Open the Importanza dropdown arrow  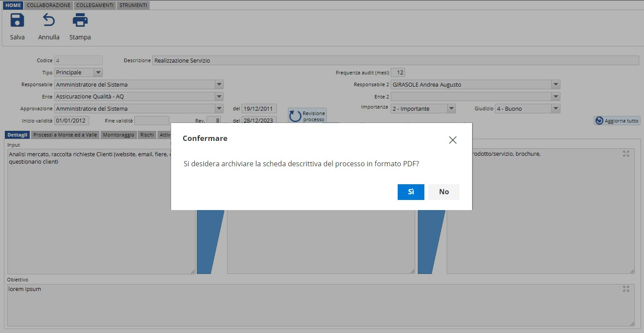[x=451, y=109]
